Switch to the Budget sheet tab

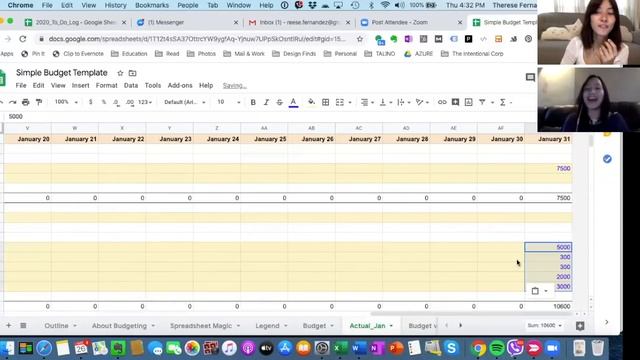314,326
